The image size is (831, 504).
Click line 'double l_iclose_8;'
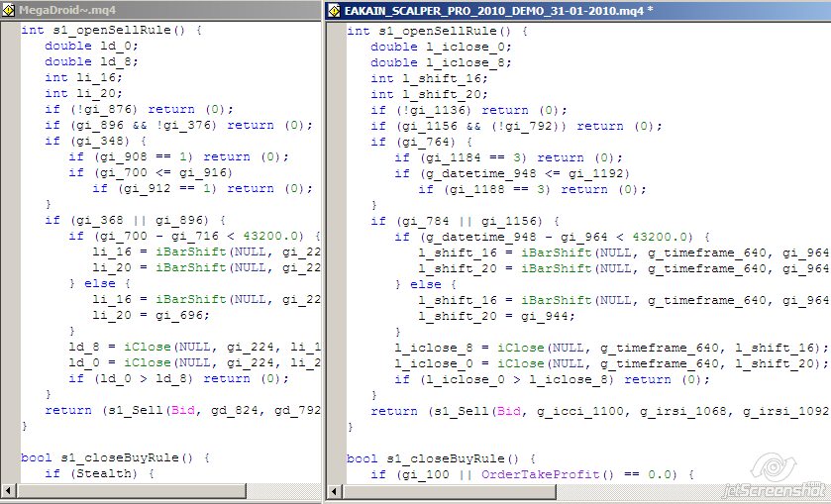[x=441, y=63]
